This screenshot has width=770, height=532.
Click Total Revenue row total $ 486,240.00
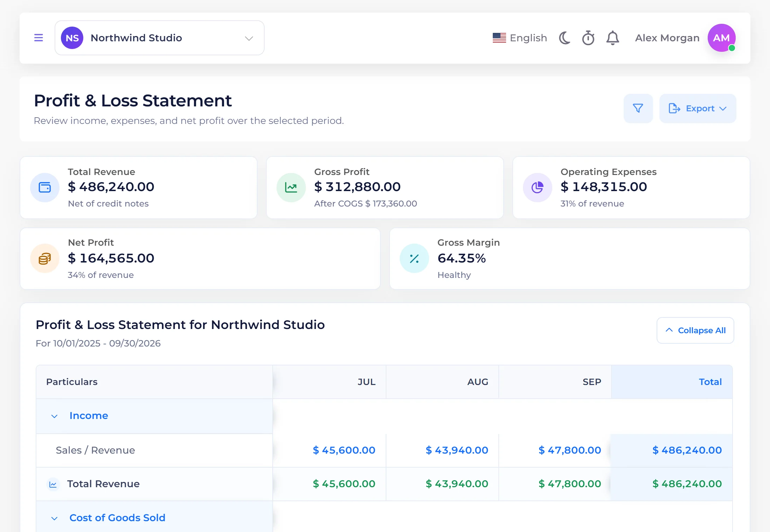(687, 484)
